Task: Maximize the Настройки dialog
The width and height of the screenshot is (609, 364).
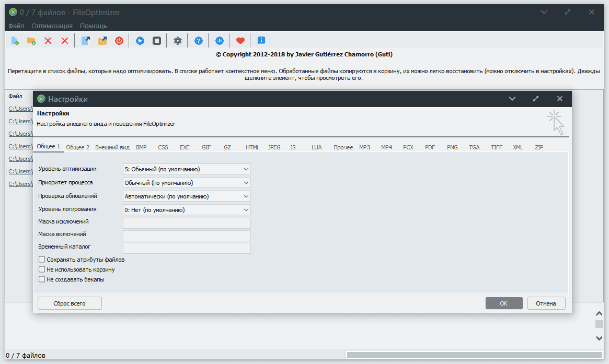Action: click(x=536, y=99)
